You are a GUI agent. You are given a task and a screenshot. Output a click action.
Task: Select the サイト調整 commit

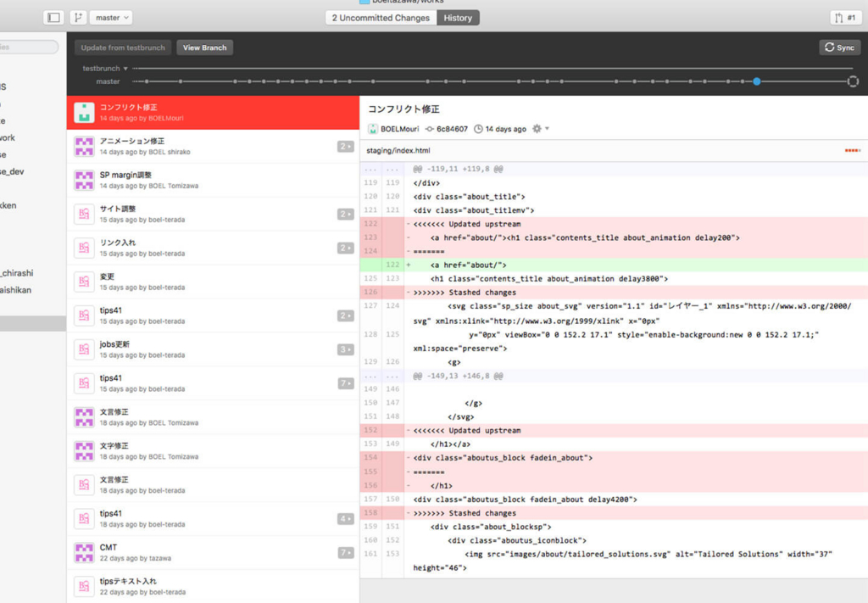(213, 214)
